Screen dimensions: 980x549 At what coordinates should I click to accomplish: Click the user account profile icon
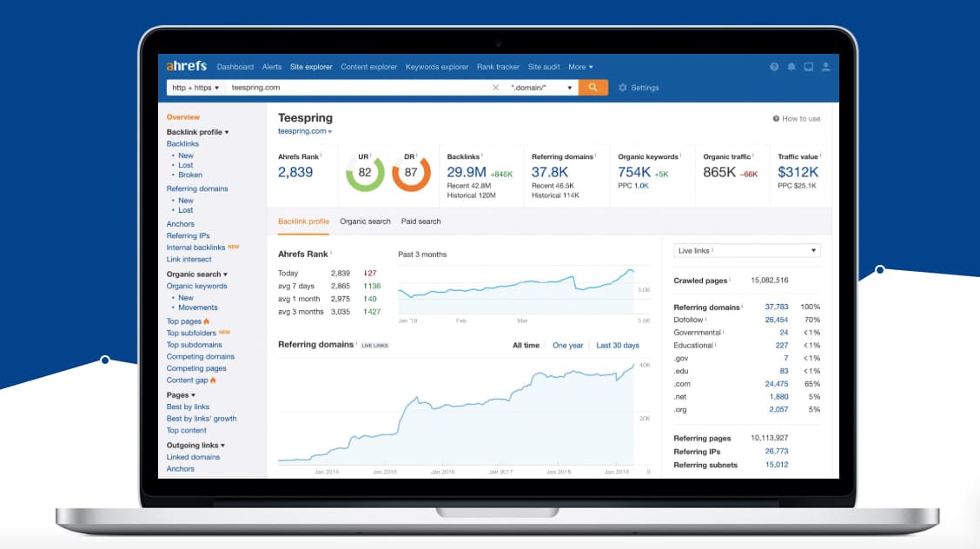825,67
